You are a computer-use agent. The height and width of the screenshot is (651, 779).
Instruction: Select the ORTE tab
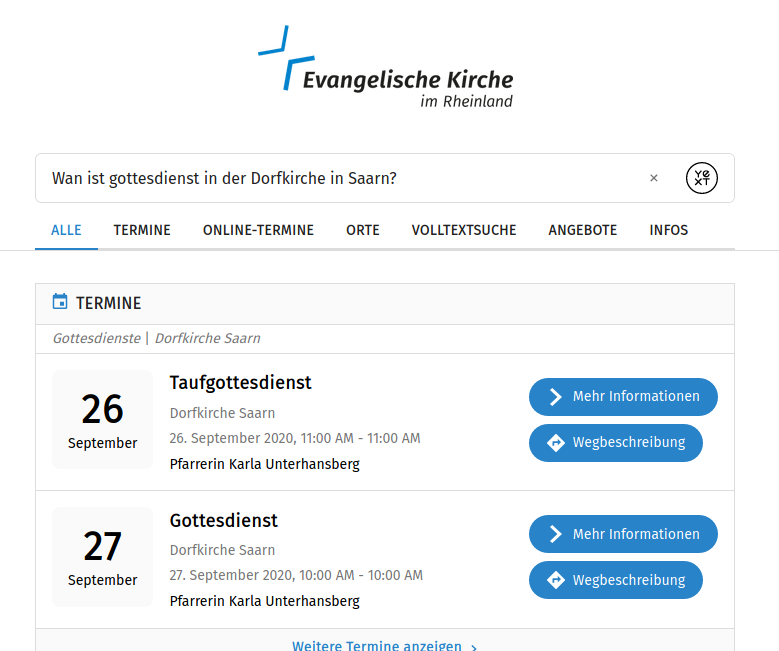[363, 230]
